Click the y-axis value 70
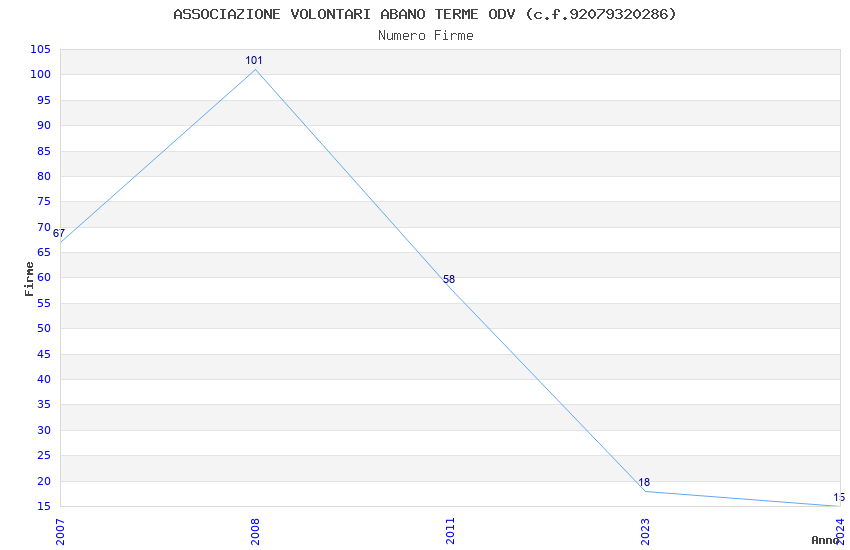The width and height of the screenshot is (850, 550). click(x=43, y=227)
